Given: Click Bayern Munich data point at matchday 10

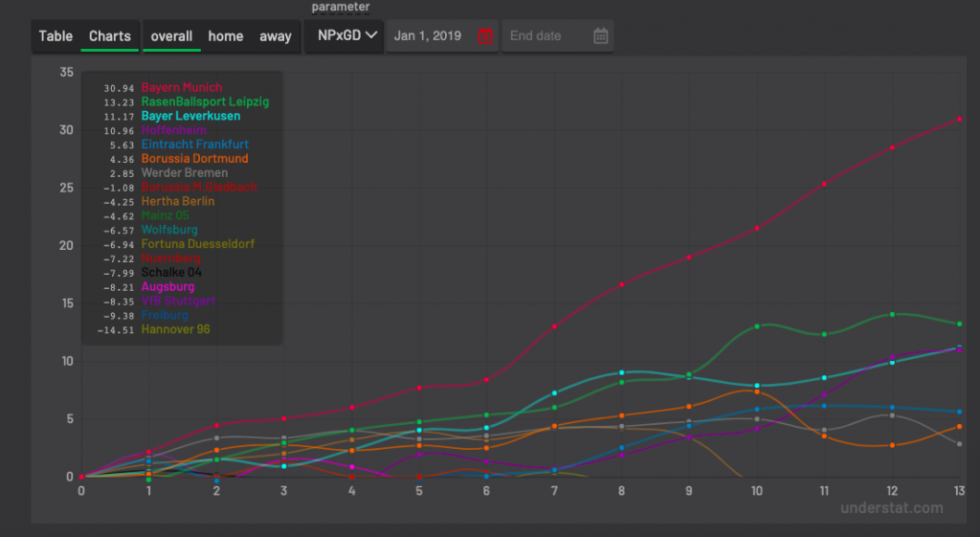Looking at the screenshot, I should click(757, 228).
